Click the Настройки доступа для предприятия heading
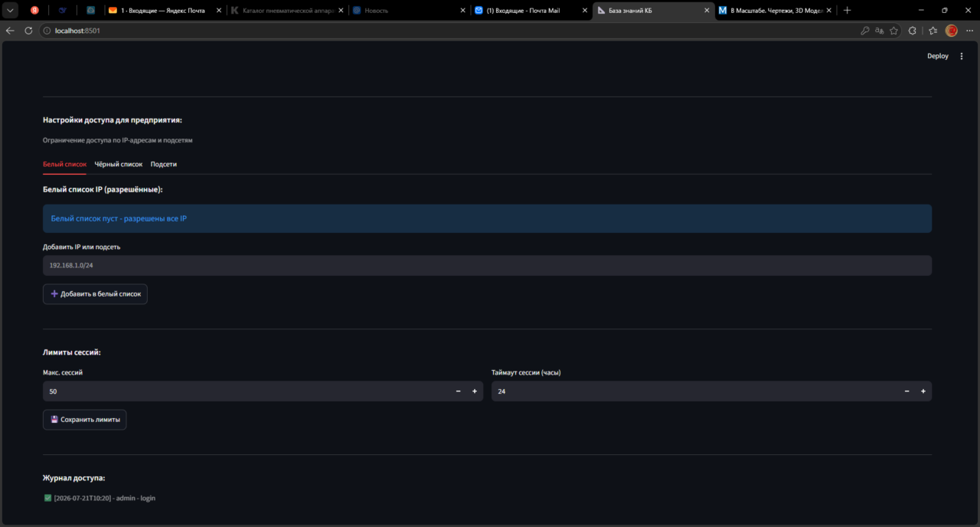980x527 pixels. (113, 120)
